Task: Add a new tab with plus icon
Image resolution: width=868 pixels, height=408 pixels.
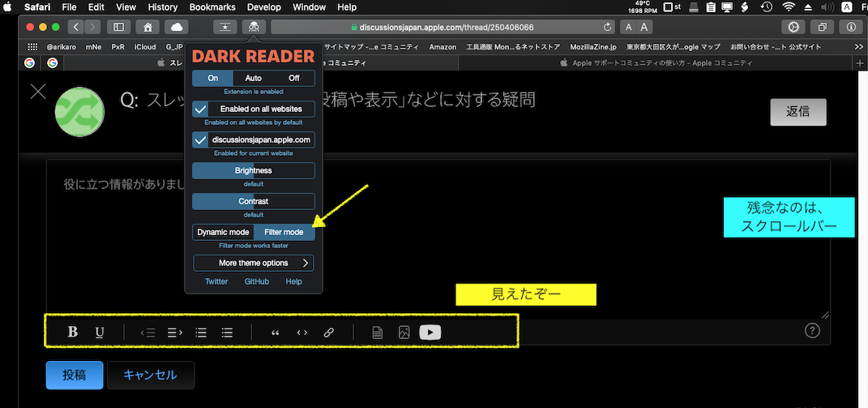Action: pyautogui.click(x=860, y=62)
